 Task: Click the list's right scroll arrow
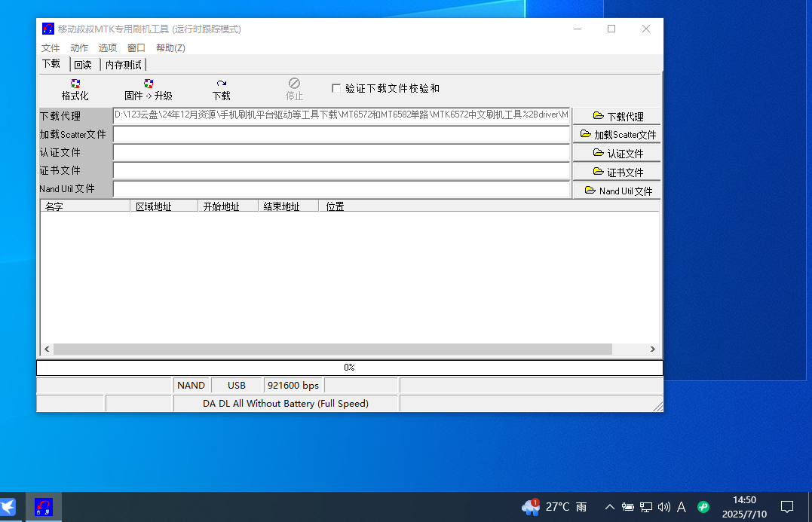pyautogui.click(x=652, y=350)
